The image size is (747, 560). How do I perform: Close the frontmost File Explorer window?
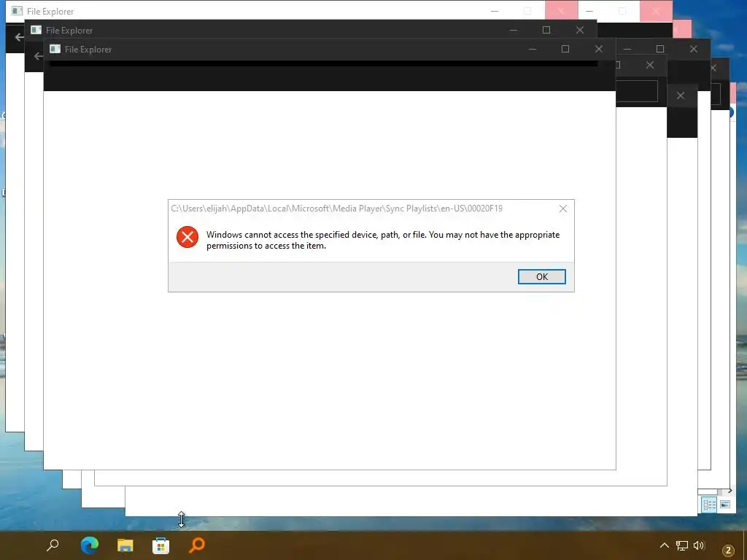[x=599, y=49]
